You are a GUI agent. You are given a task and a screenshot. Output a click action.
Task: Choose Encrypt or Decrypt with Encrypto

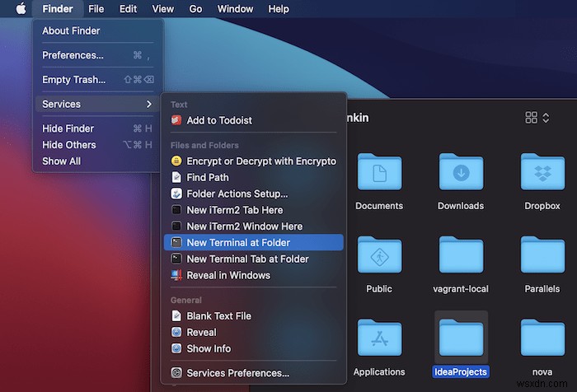coord(260,161)
